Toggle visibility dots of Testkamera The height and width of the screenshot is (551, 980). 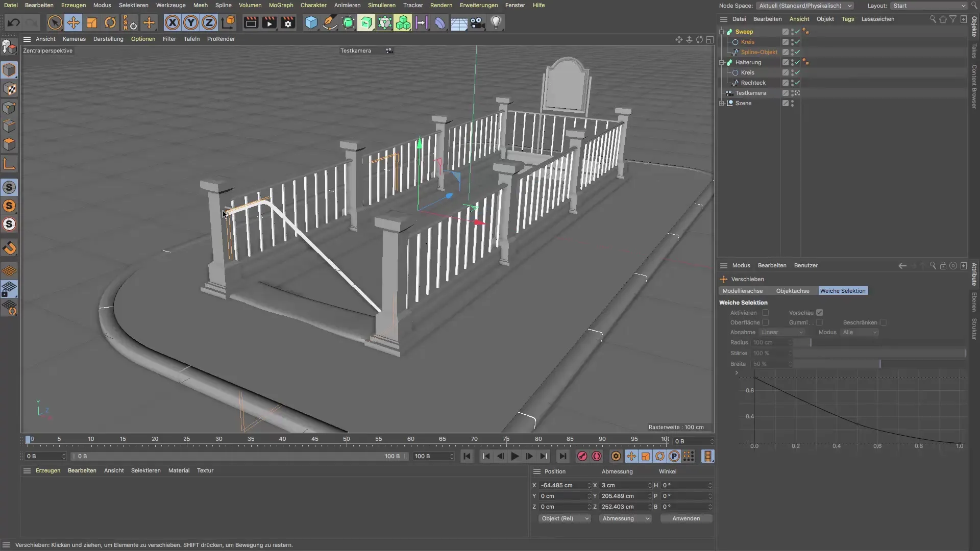coord(792,93)
